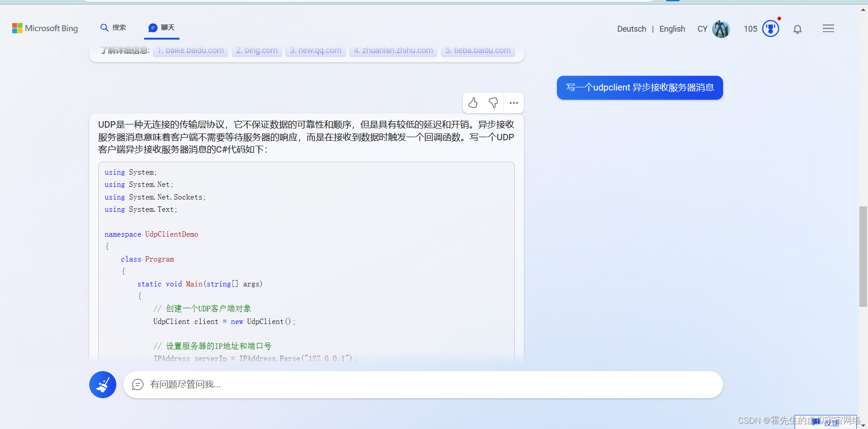Click the using System.Net.Sockets line
The image size is (868, 429).
click(x=155, y=197)
